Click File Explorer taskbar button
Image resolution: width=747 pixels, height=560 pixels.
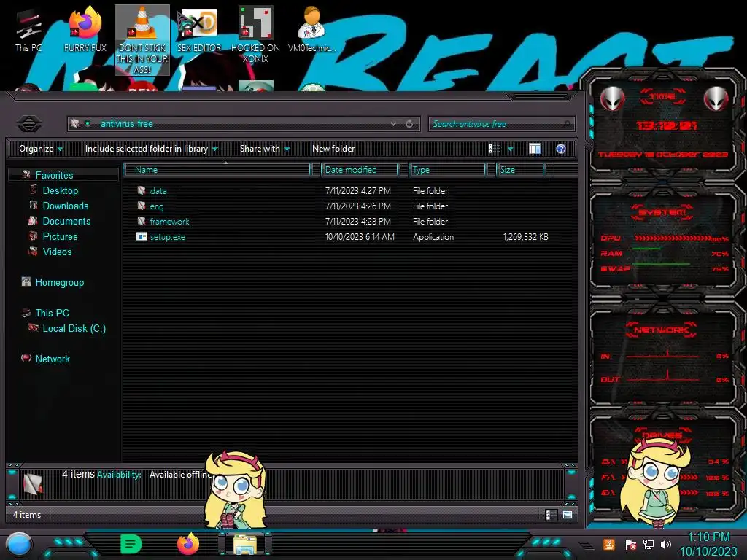pos(245,545)
